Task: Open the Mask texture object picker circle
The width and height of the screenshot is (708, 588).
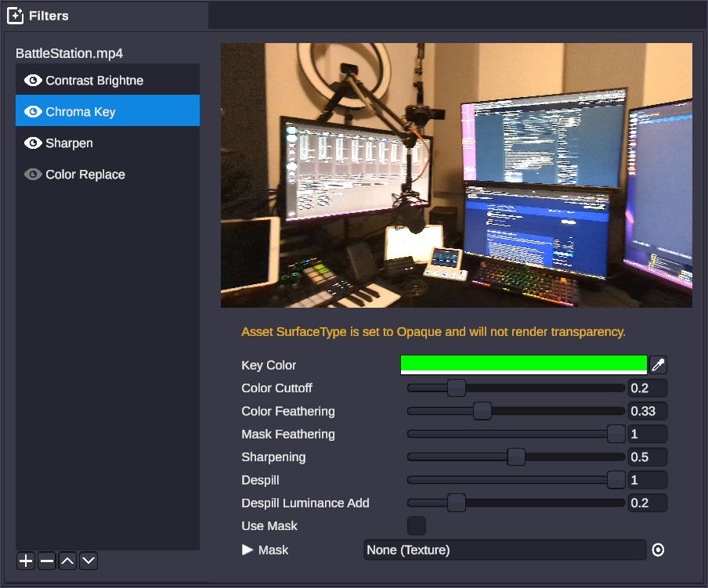Action: (x=658, y=550)
